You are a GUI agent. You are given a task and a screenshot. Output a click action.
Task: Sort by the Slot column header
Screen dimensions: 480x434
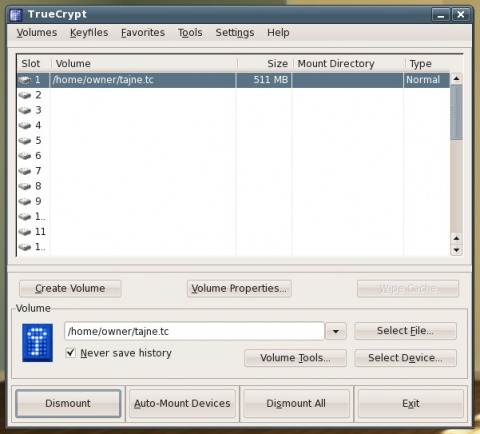tap(33, 63)
